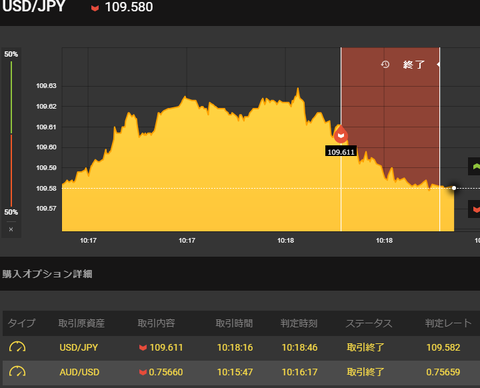Screen dimensions: 480x388
Task: Click the red down arrow beside 109.580
Action: 95,8
